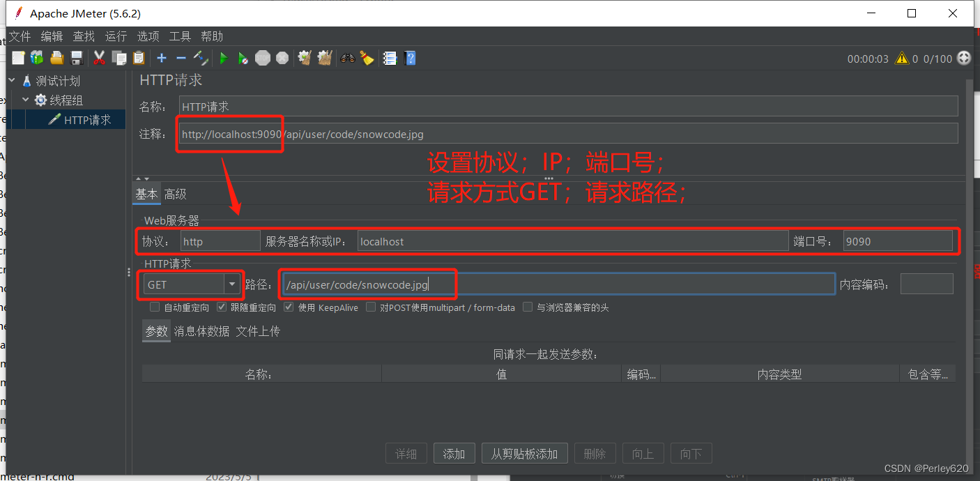Clear results with single broom icon

[305, 58]
